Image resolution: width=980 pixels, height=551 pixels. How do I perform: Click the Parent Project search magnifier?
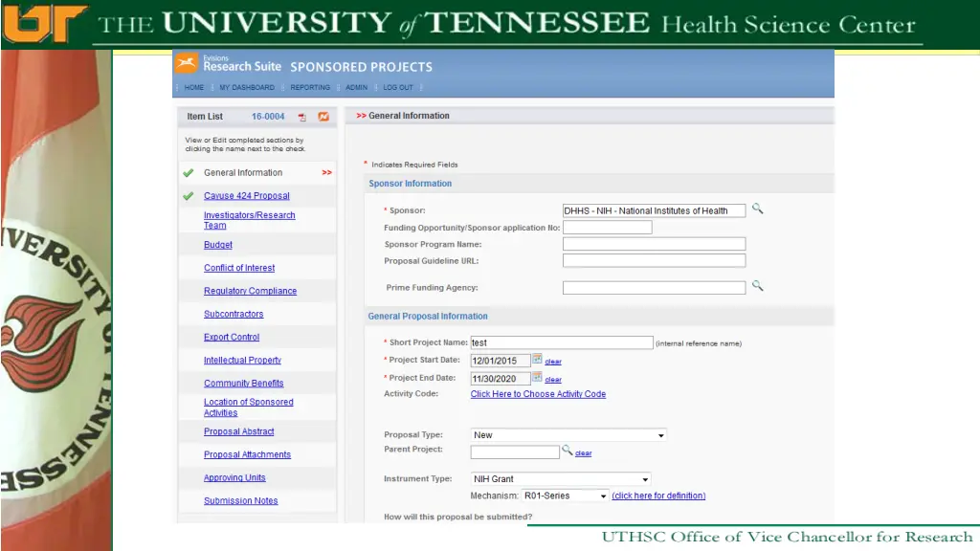click(567, 450)
